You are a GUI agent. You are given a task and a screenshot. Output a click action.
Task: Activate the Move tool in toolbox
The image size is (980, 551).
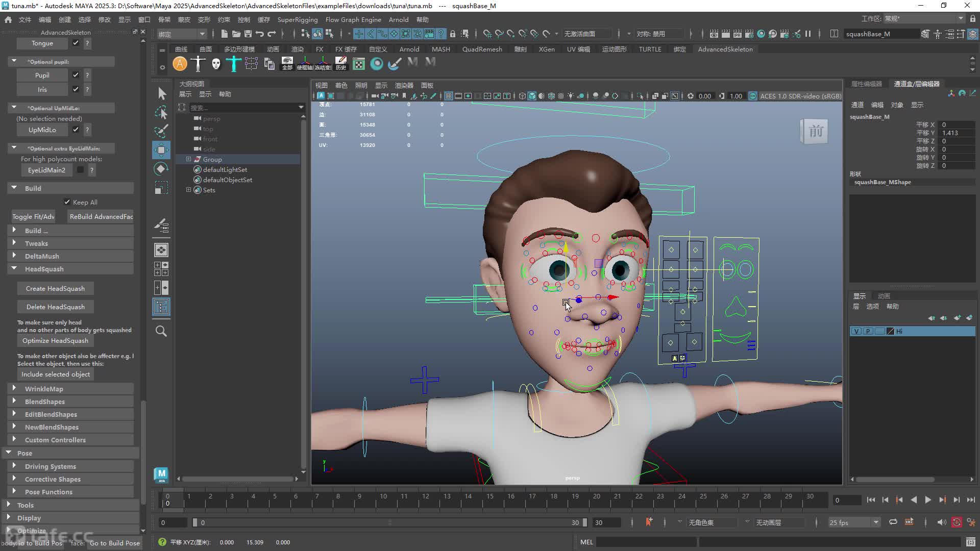[x=161, y=150]
